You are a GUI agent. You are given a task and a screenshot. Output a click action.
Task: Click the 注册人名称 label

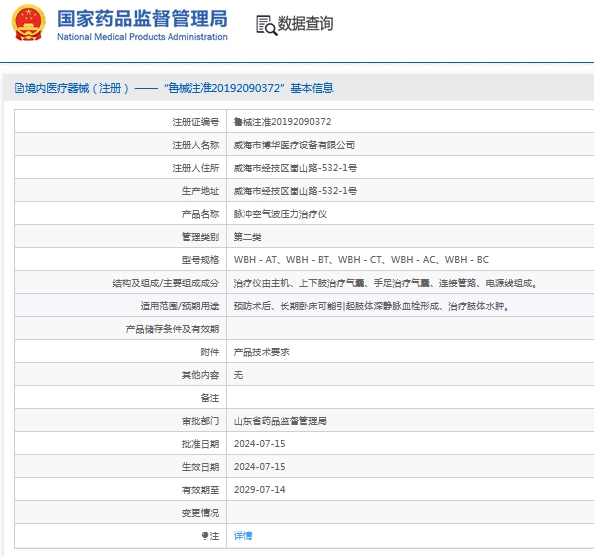[195, 145]
